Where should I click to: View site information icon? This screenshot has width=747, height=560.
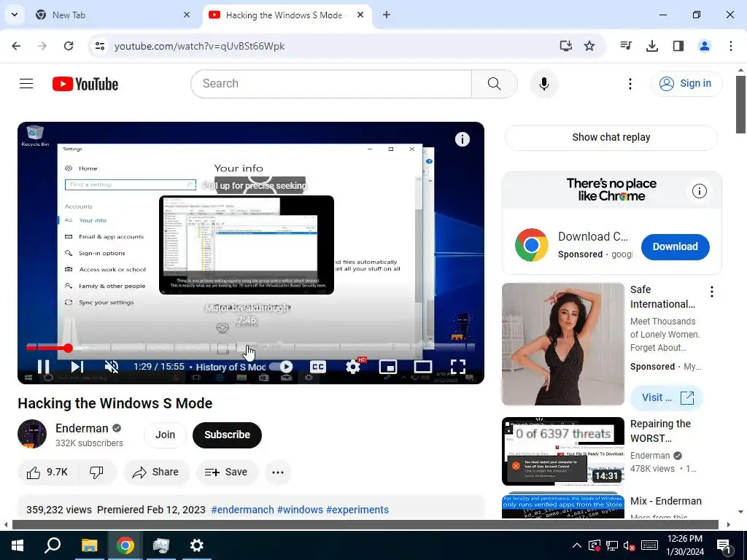tap(99, 46)
